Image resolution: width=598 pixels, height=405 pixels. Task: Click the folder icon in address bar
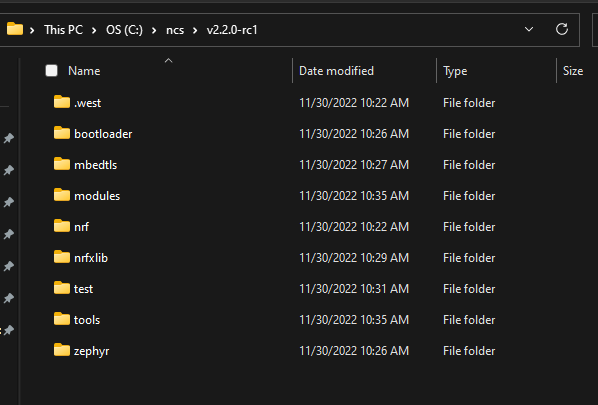pos(15,29)
